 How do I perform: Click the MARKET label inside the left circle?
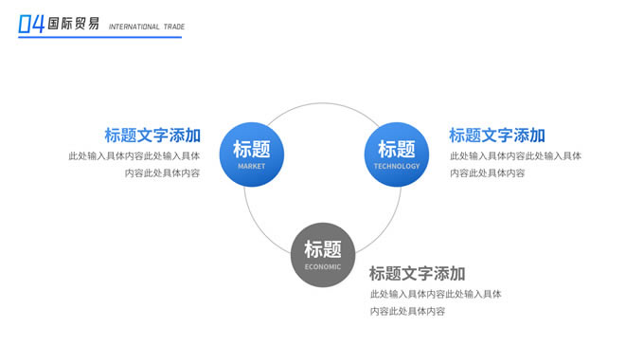[251, 167]
